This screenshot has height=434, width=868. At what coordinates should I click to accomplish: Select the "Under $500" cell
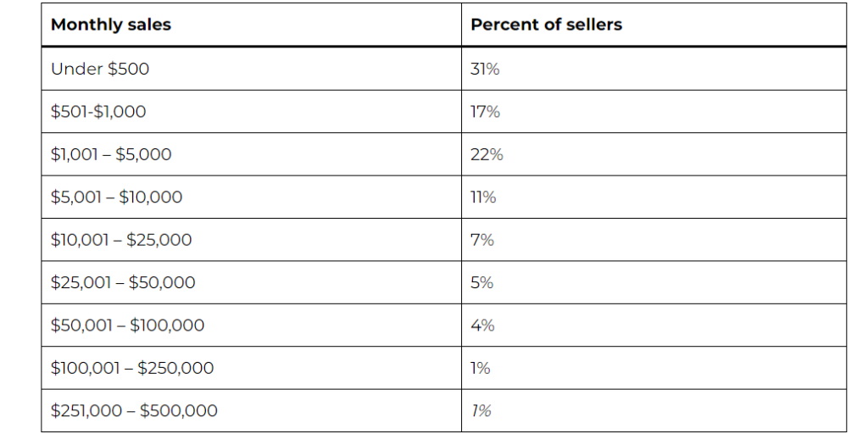click(100, 69)
